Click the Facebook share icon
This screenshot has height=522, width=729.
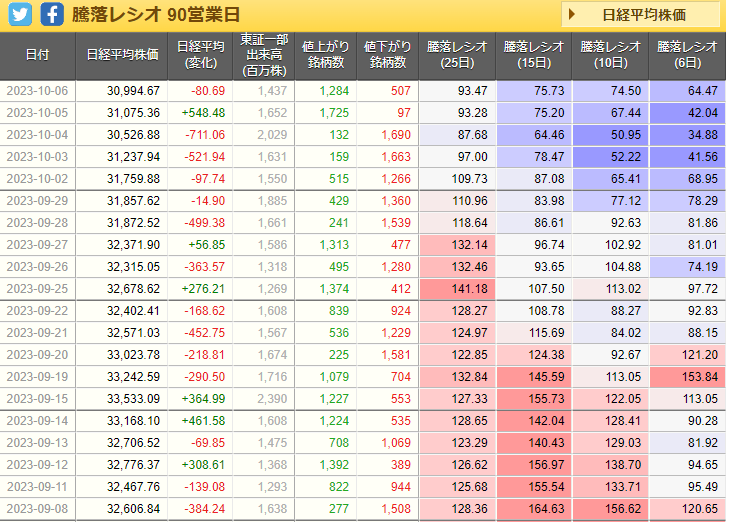[52, 14]
